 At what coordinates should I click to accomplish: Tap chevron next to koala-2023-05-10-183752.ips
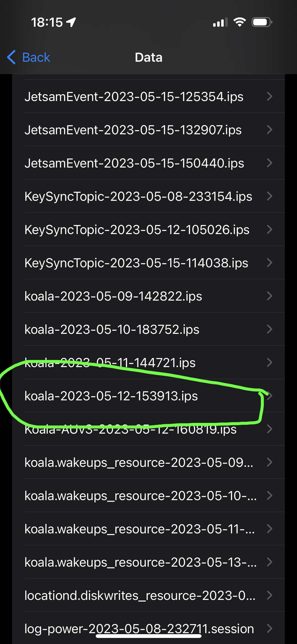[x=270, y=329]
